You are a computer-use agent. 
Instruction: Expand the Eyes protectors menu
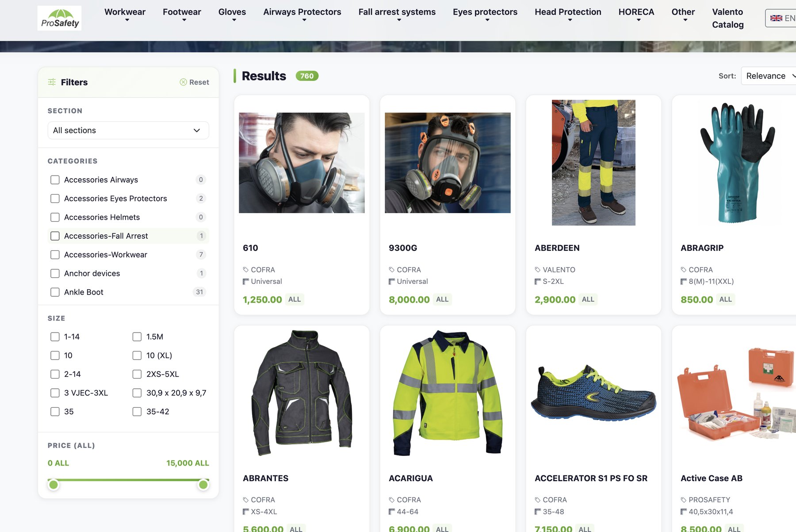pyautogui.click(x=485, y=14)
